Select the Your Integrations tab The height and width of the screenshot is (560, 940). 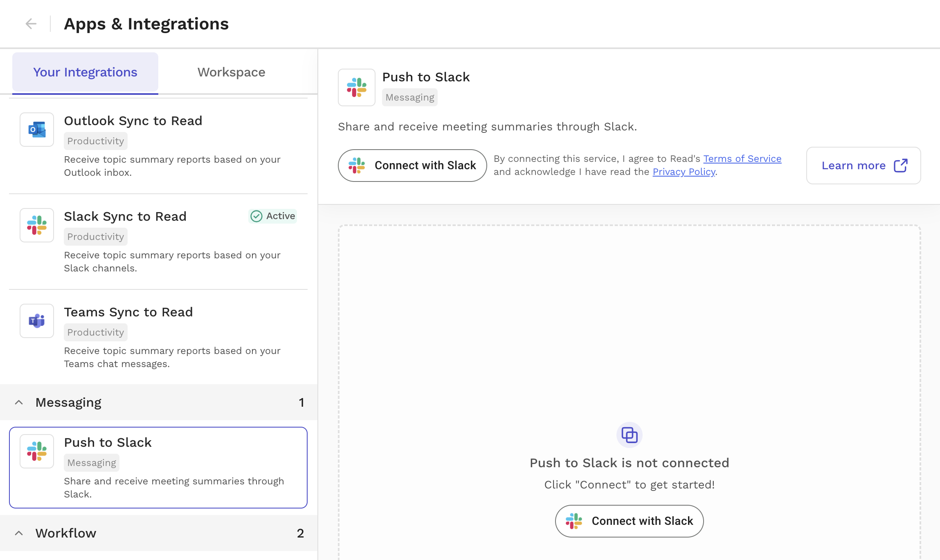click(x=85, y=72)
